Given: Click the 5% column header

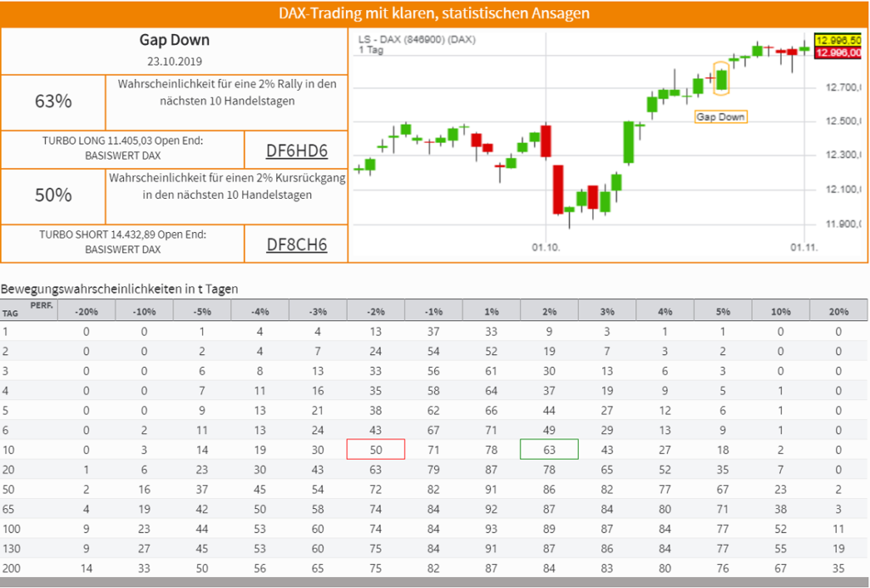Looking at the screenshot, I should pos(723,312).
